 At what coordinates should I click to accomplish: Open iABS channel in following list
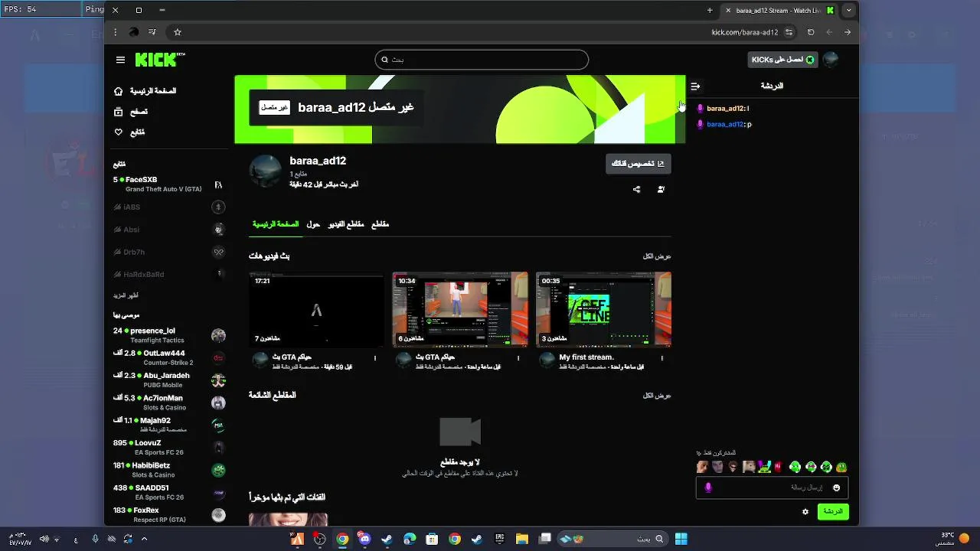pos(168,207)
